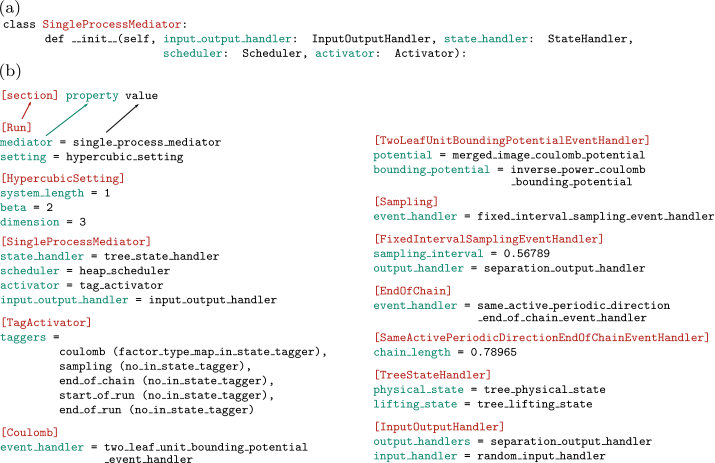Click the taggers property name
715x463 pixels.
(x=23, y=338)
